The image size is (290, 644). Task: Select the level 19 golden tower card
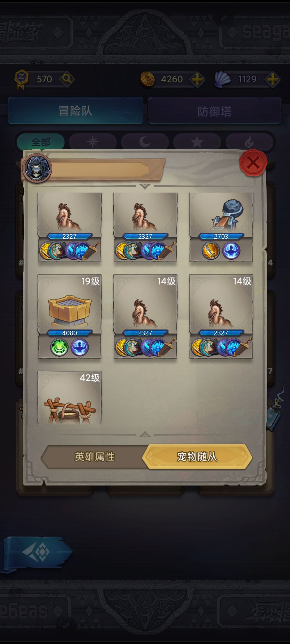[70, 316]
